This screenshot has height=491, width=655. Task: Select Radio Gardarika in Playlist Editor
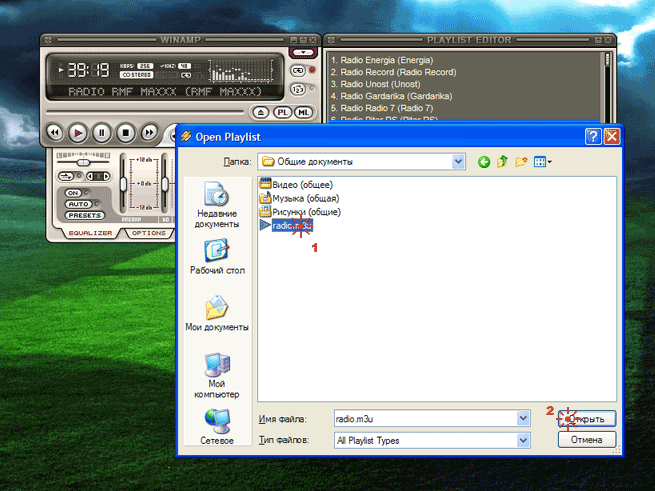pos(391,96)
